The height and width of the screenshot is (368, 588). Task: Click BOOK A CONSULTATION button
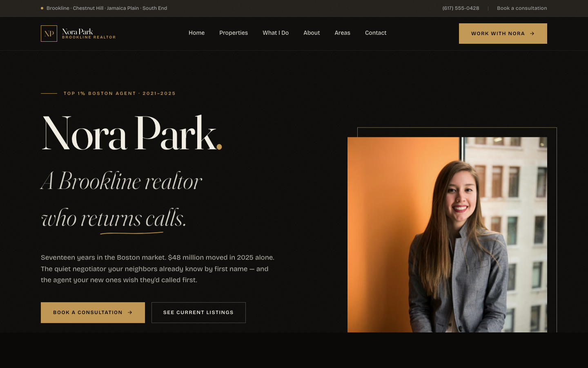point(93,312)
